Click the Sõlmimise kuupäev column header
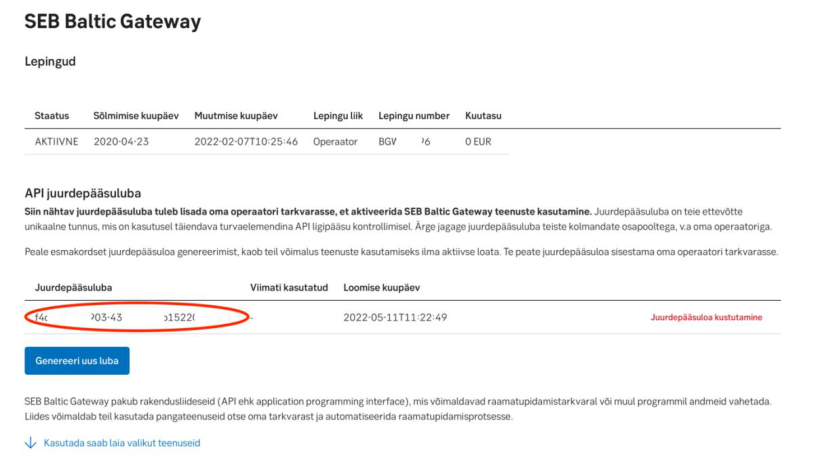 pos(136,116)
